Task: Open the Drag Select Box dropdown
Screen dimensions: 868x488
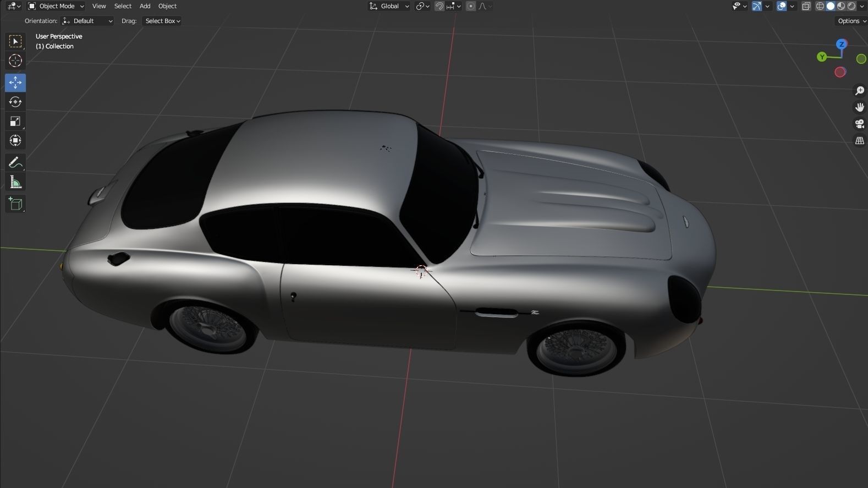Action: [162, 21]
